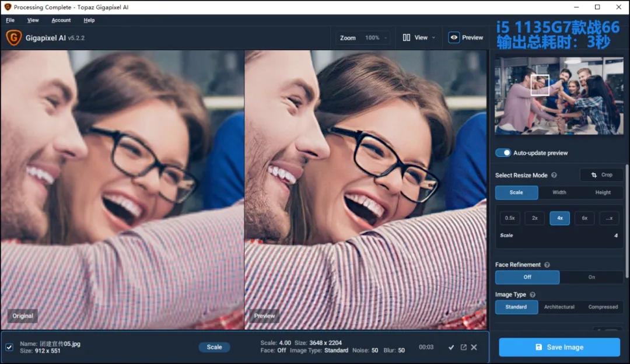Click the checkmark icon in the bottom bar
This screenshot has height=364, width=630.
point(452,347)
